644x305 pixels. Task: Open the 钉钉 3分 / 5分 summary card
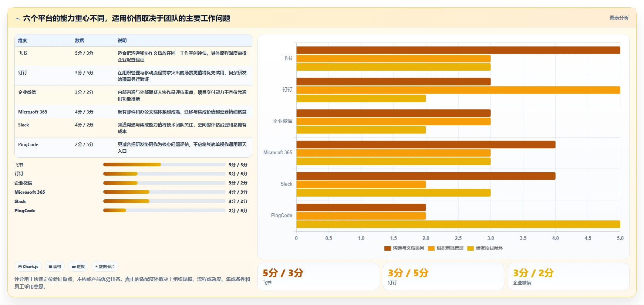pyautogui.click(x=444, y=277)
